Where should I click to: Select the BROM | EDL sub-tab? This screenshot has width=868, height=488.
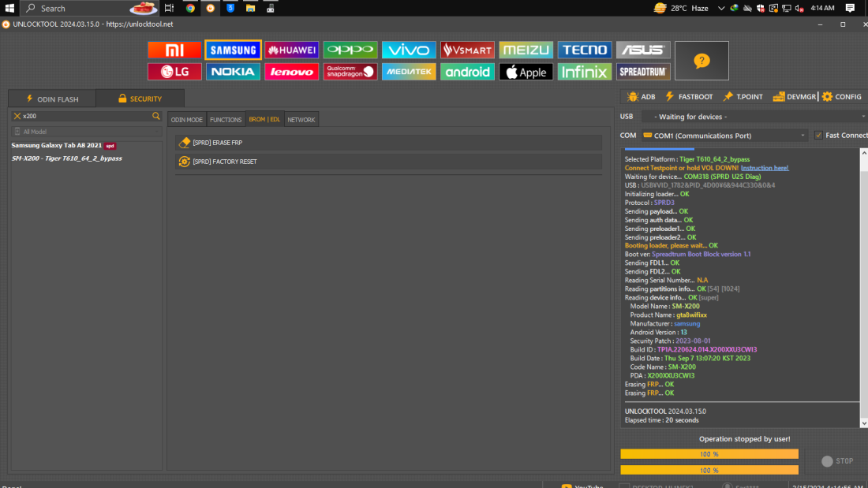[264, 120]
